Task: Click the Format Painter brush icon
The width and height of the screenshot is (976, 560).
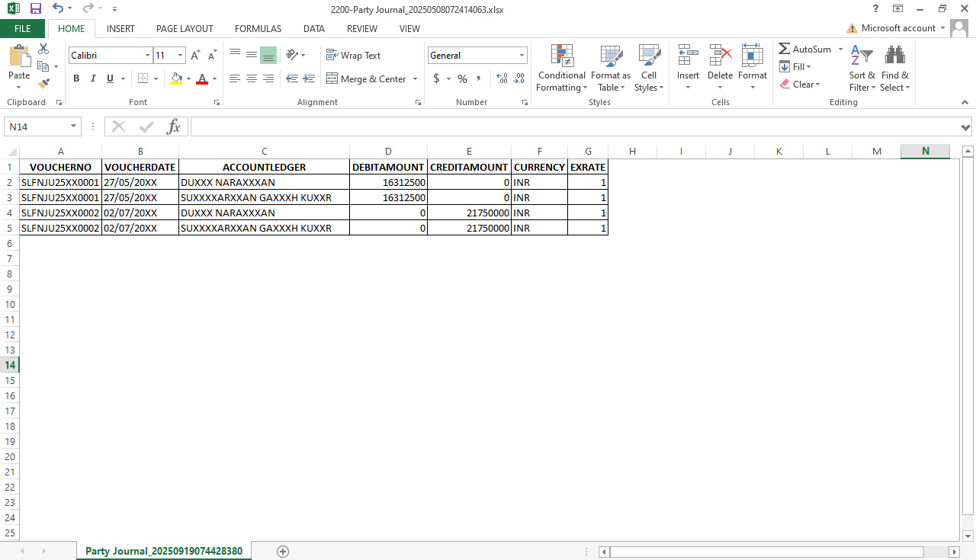Action: tap(43, 83)
